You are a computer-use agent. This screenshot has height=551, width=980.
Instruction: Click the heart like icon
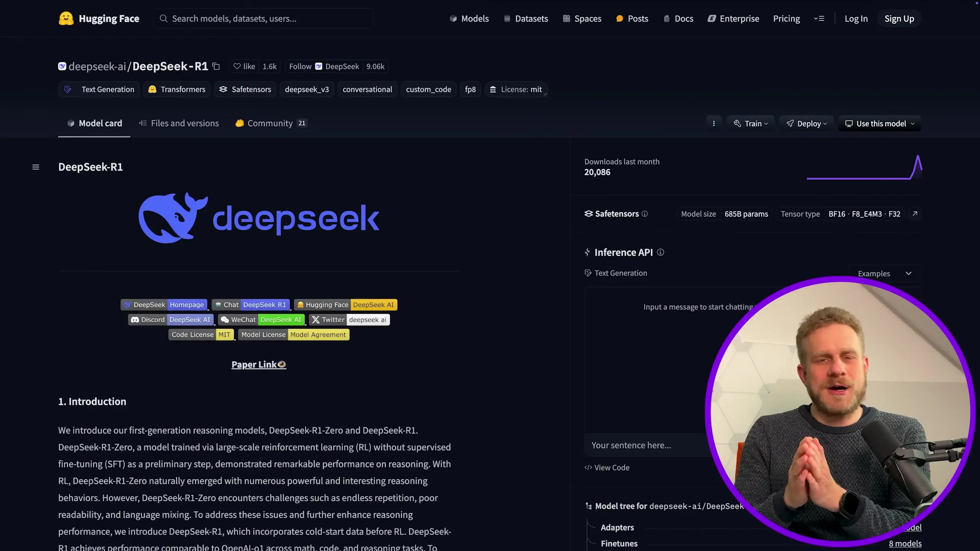(x=237, y=66)
